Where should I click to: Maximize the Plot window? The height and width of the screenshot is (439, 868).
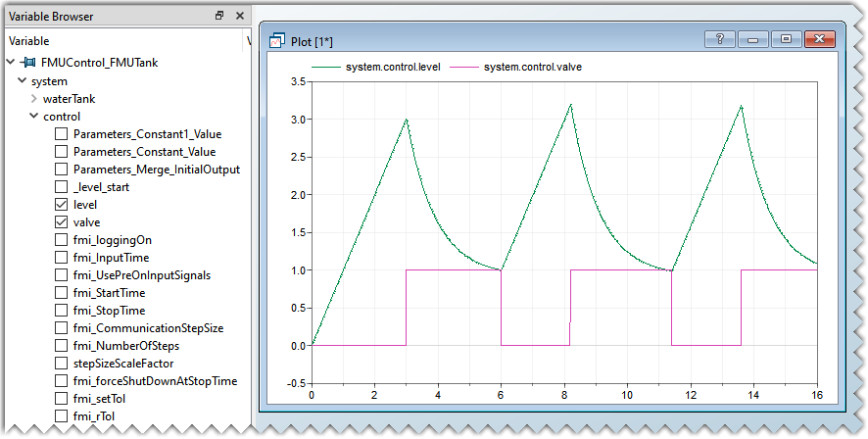click(786, 39)
